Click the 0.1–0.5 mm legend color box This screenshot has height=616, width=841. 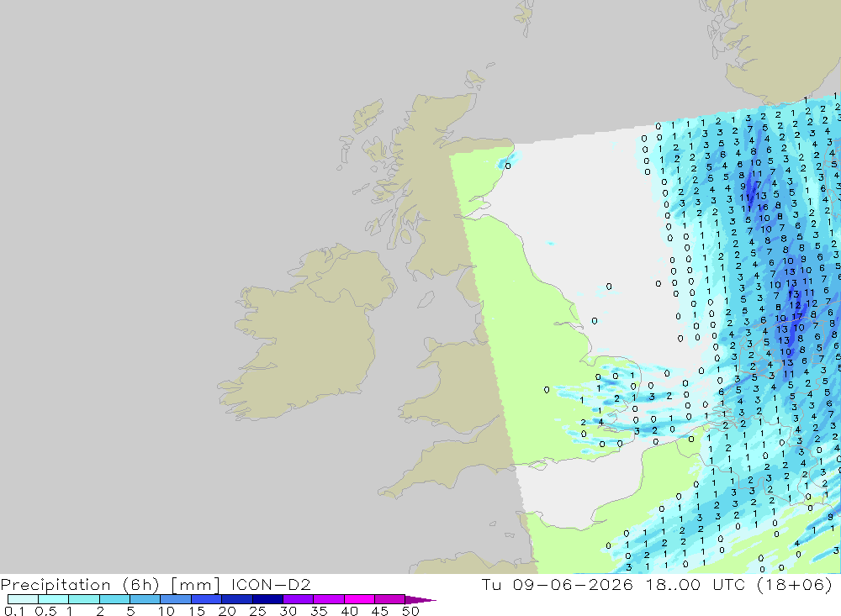tap(23, 599)
